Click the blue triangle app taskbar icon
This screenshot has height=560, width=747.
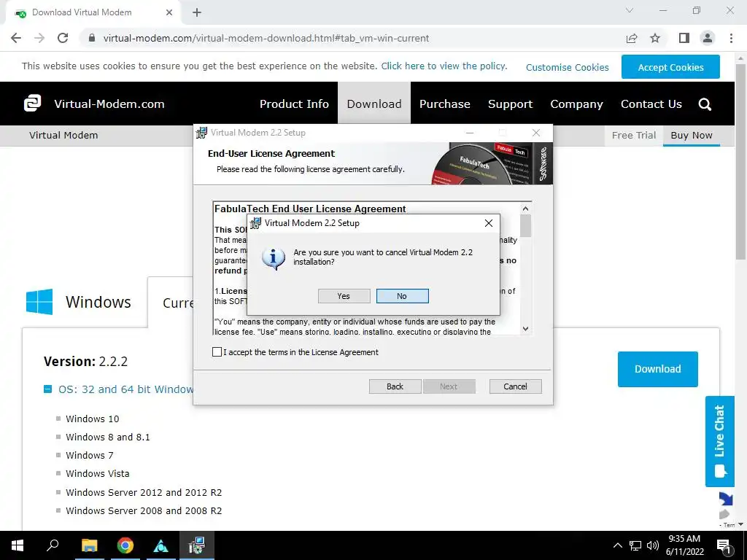pos(161,545)
